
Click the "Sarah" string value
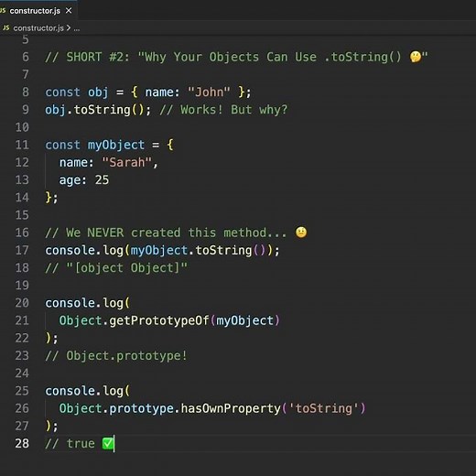pos(127,162)
